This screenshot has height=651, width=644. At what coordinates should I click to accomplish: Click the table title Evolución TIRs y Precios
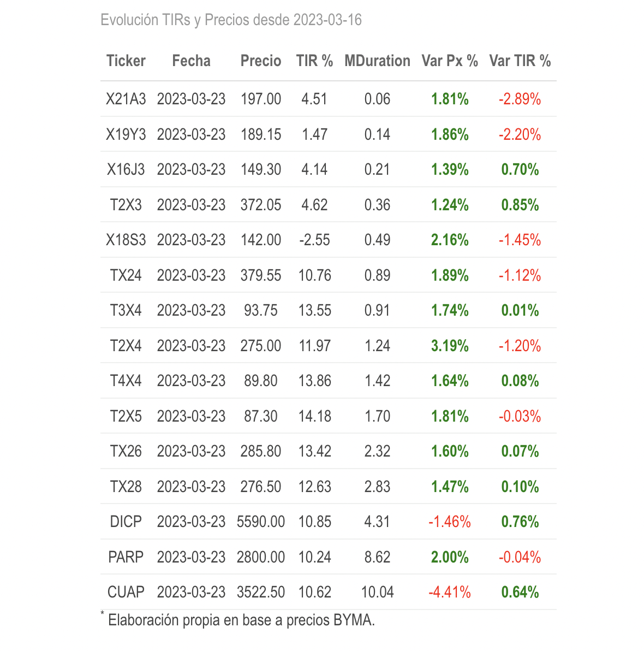tap(231, 20)
